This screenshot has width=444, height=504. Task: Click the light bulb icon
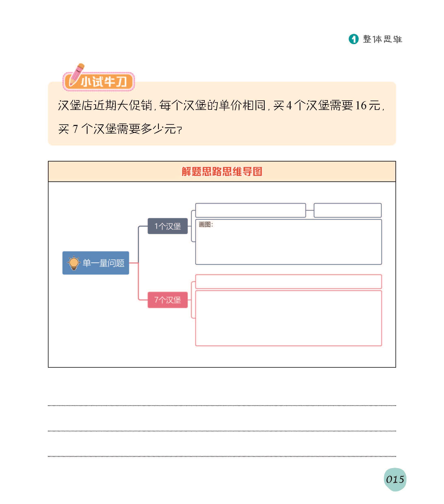point(74,263)
